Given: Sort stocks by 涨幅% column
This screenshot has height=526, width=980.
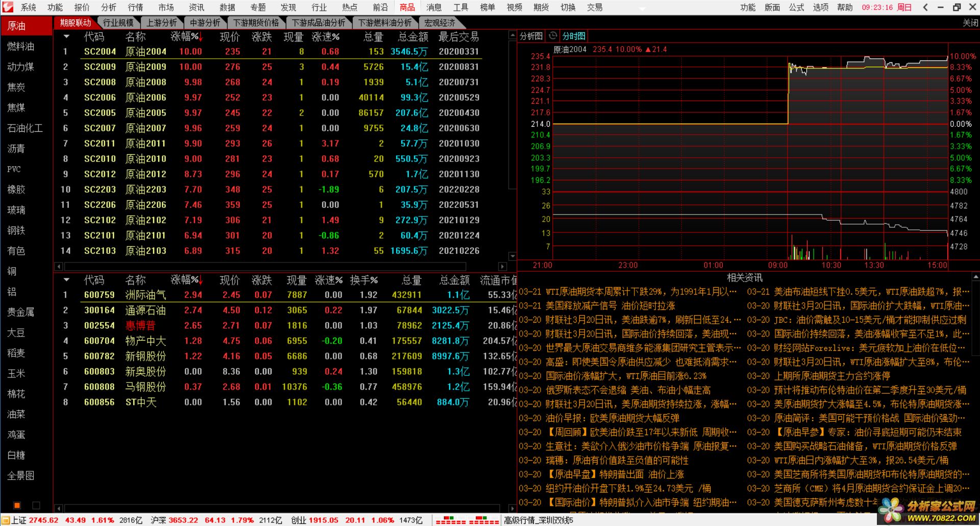Looking at the screenshot, I should tap(186, 280).
